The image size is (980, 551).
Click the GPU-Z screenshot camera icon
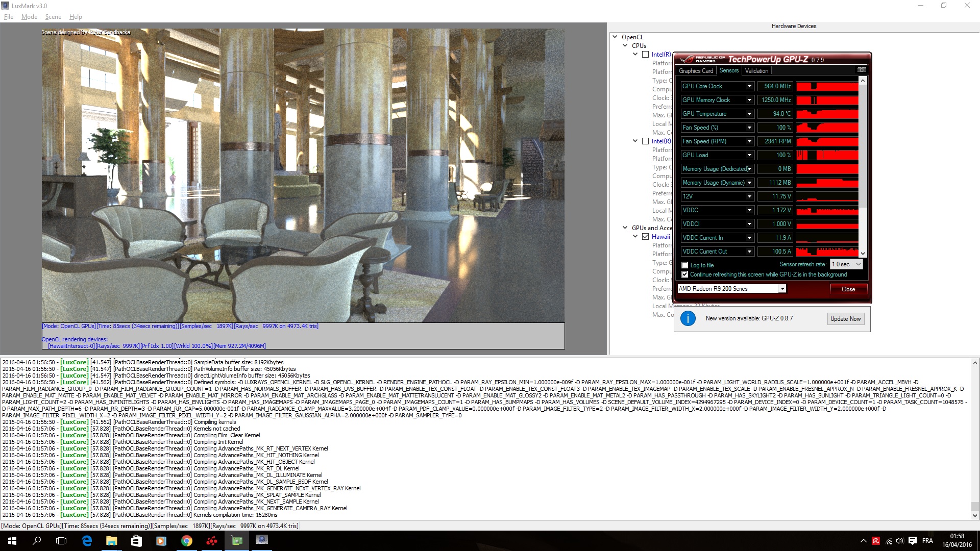coord(862,70)
